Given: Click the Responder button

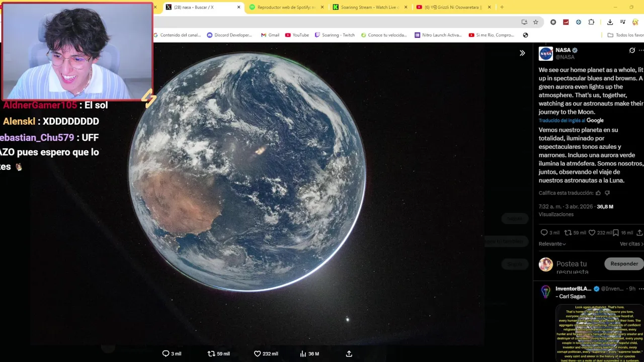Looking at the screenshot, I should 624,264.
